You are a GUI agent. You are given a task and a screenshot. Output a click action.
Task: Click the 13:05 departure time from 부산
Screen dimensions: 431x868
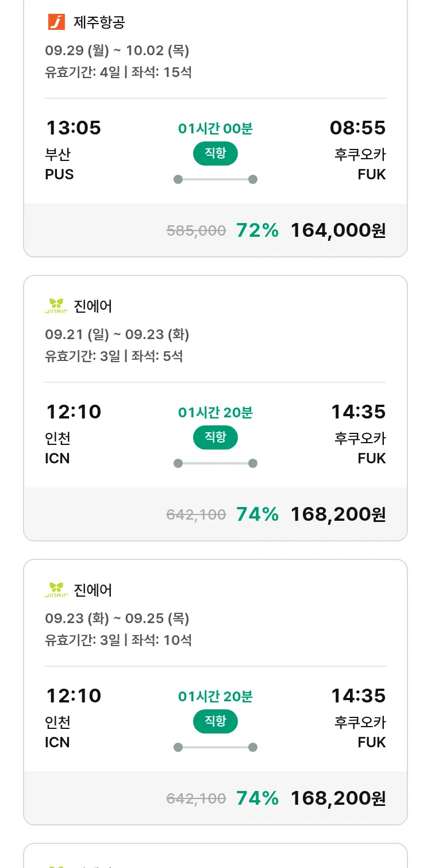click(x=74, y=128)
